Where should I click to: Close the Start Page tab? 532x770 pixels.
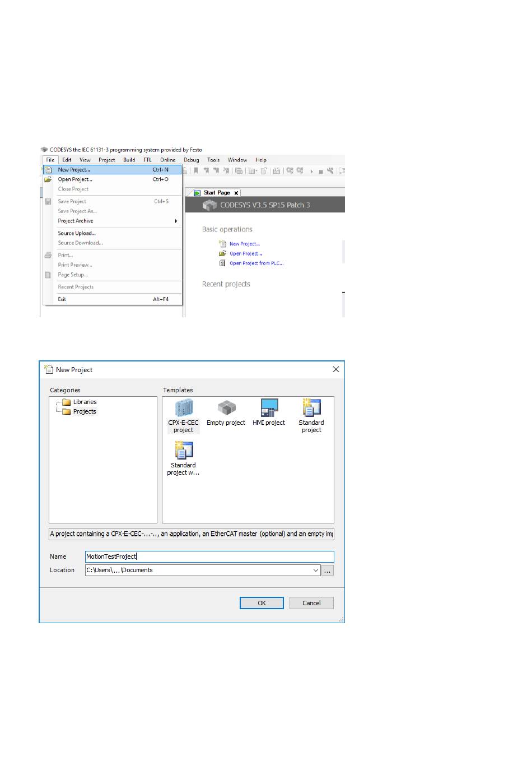236,193
